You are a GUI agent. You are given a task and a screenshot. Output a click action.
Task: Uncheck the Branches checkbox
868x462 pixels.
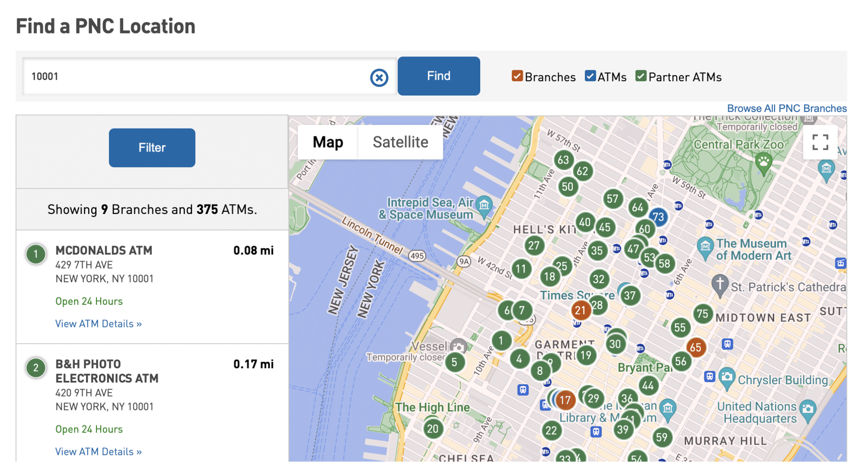[516, 76]
